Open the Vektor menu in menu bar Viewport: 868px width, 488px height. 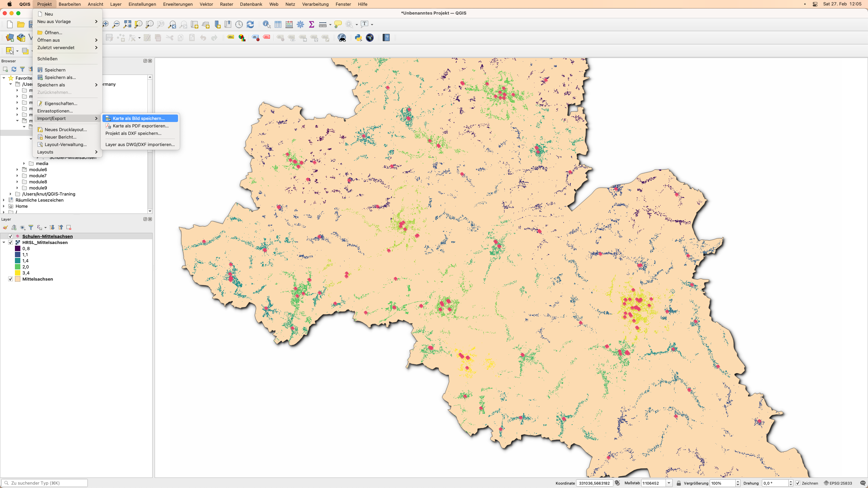(206, 4)
